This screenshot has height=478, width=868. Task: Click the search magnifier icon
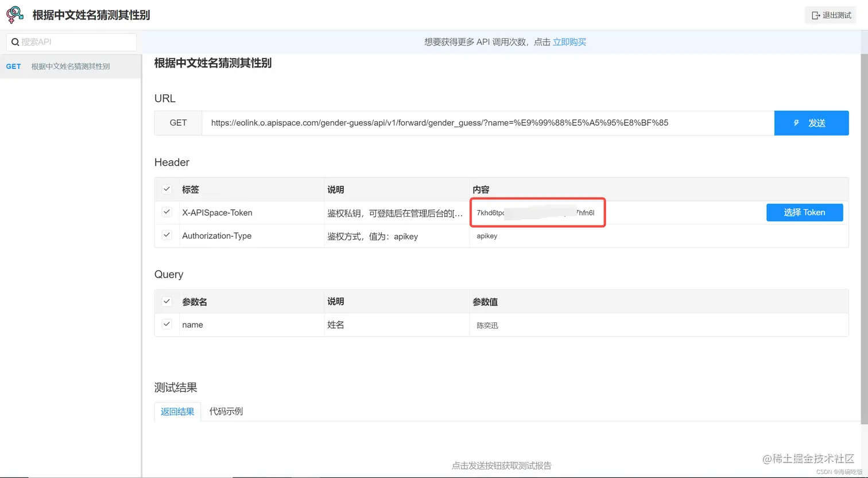pyautogui.click(x=15, y=42)
